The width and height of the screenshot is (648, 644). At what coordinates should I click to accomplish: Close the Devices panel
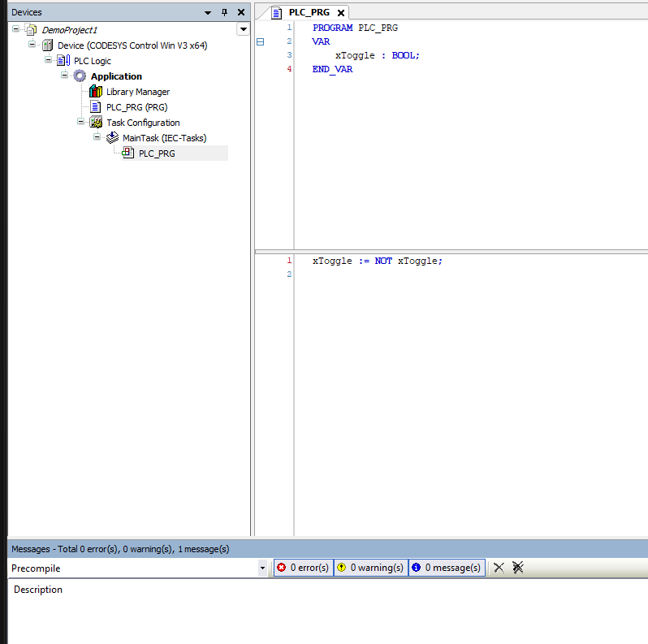(x=241, y=12)
